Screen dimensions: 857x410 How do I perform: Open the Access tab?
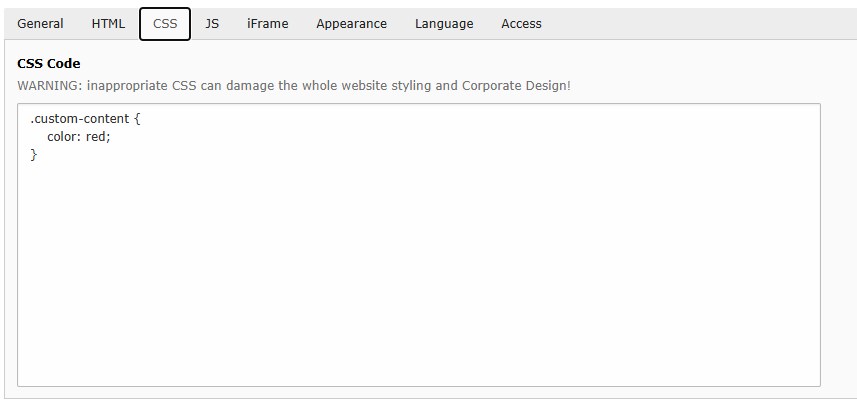[x=521, y=24]
